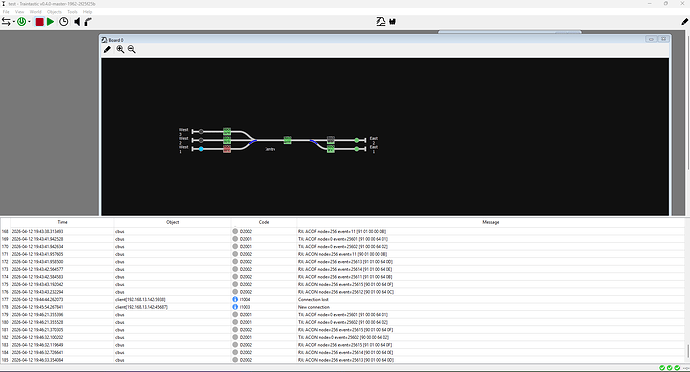This screenshot has height=372, width=690.
Task: Toggle the blue east turnout
Action: (313, 141)
